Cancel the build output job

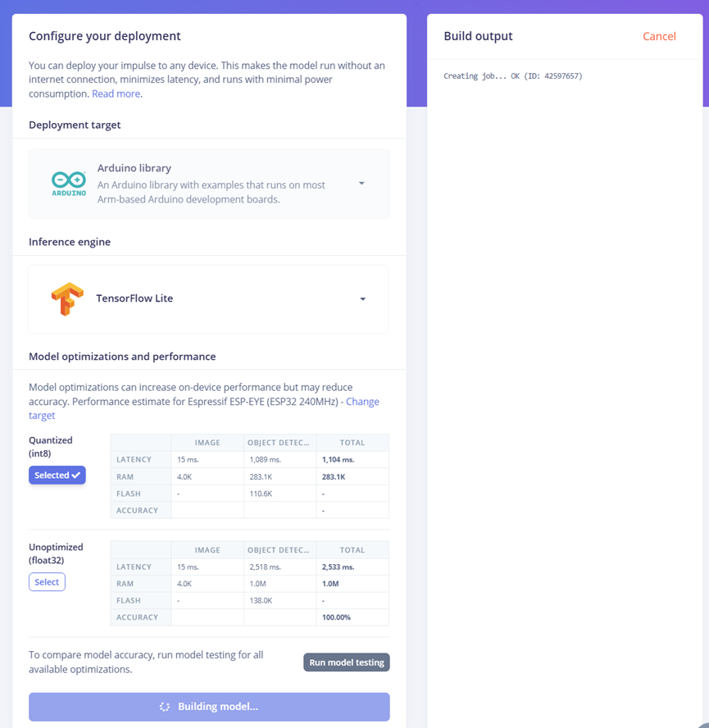coord(659,36)
